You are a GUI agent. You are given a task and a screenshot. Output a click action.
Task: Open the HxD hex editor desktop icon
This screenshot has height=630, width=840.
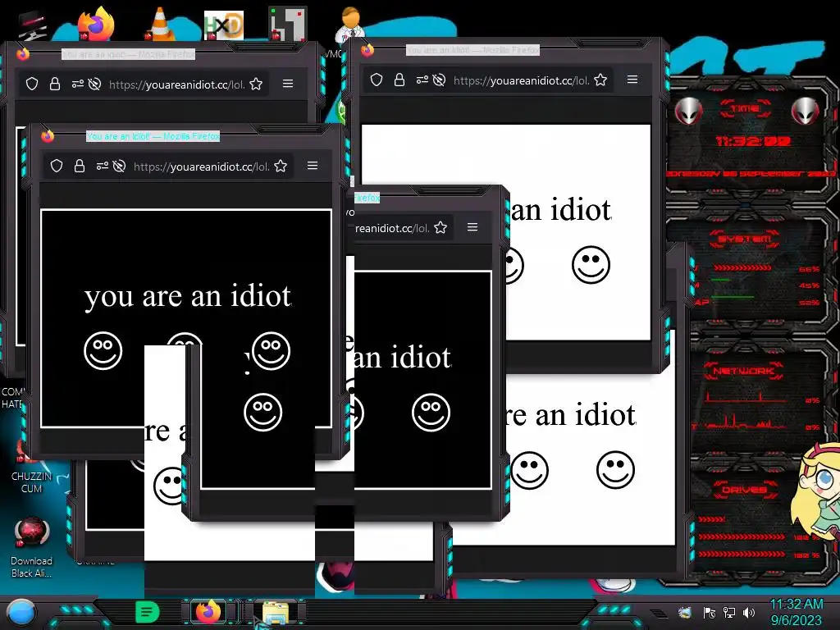224,25
